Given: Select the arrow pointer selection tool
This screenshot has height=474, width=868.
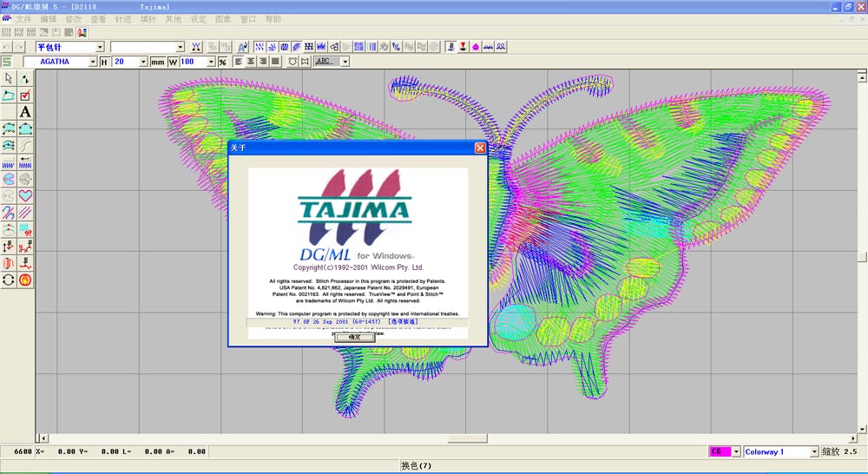Looking at the screenshot, I should (x=9, y=79).
